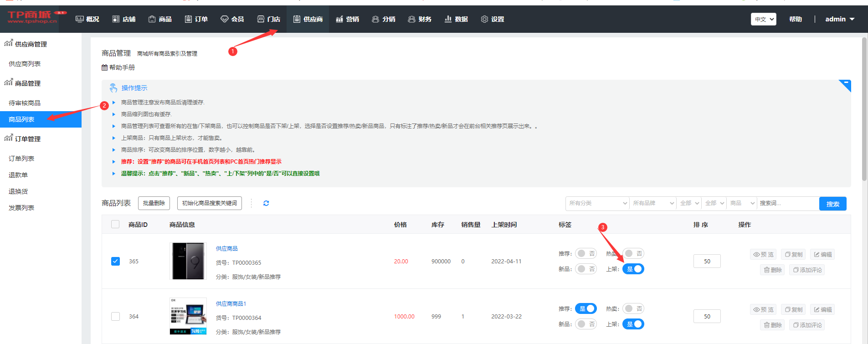The width and height of the screenshot is (868, 344).
Task: Click 复制 icon for product 365
Action: coord(787,255)
